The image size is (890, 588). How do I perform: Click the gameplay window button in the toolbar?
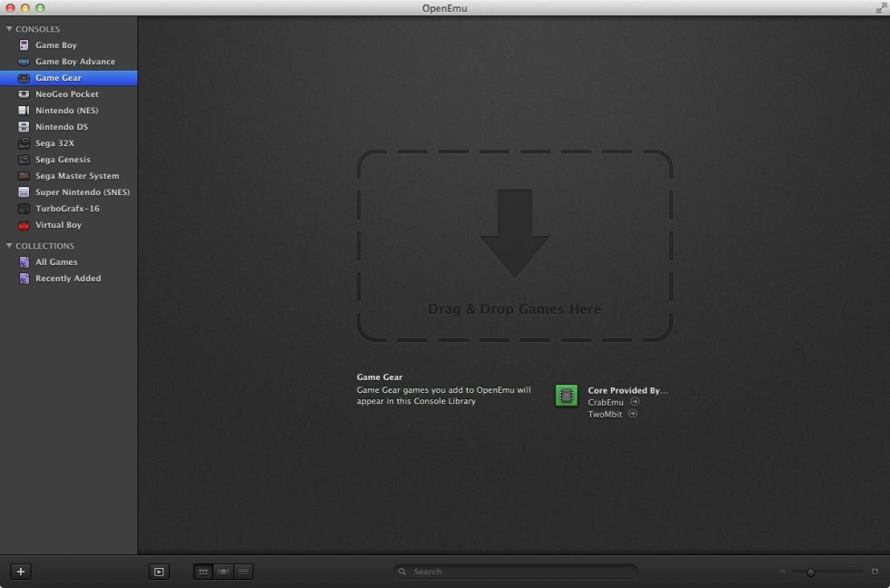point(159,572)
